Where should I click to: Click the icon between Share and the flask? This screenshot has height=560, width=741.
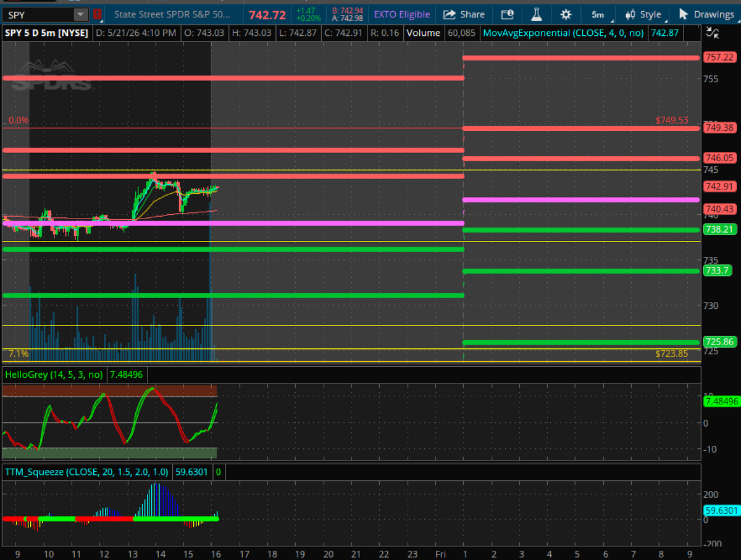pos(507,14)
